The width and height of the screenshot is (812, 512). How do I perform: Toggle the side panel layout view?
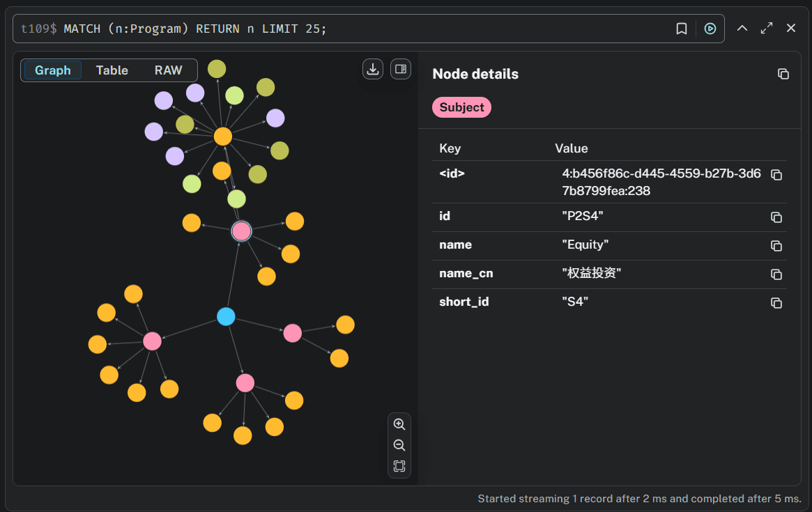click(x=400, y=69)
